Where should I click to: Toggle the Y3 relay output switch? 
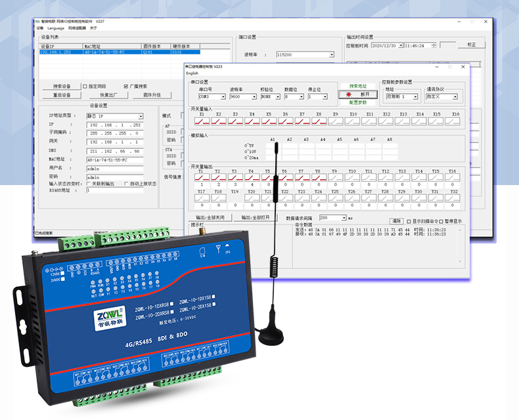234,178
